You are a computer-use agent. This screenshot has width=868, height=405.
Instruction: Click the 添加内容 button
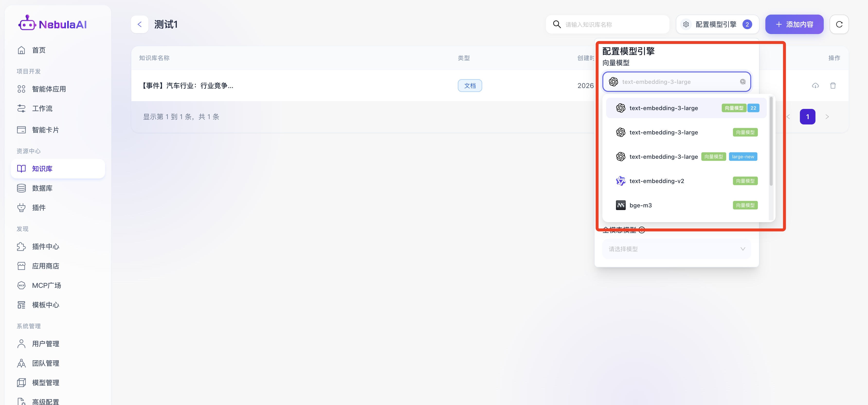click(794, 24)
